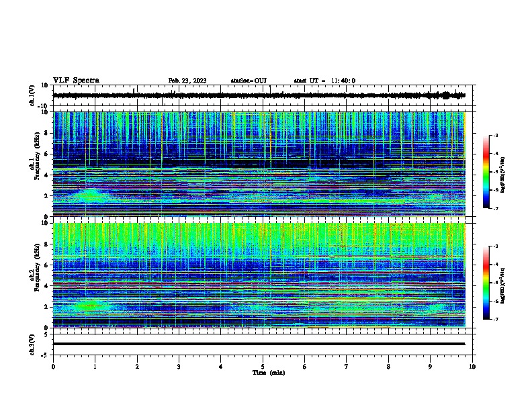Click the ch.2 frequency axis "6" tick label

(x=47, y=265)
